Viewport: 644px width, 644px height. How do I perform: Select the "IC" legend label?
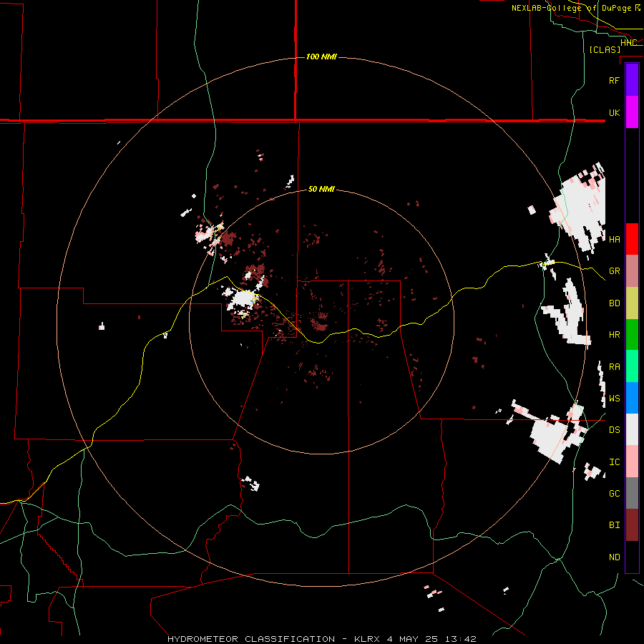(x=614, y=462)
